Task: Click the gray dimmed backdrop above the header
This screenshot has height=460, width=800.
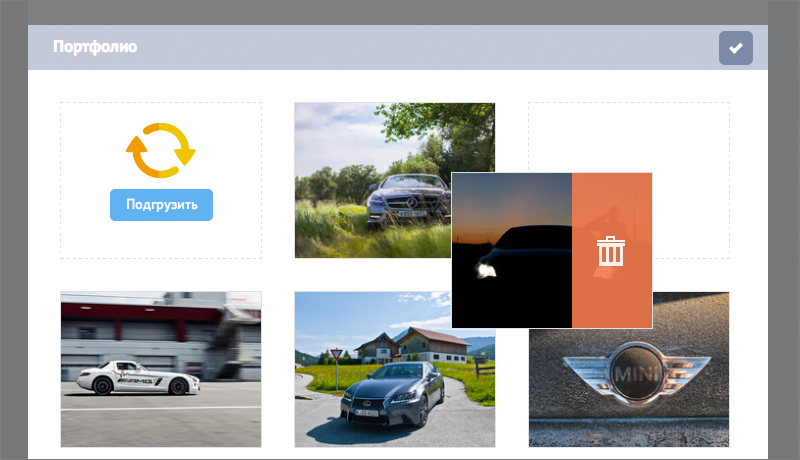Action: coord(398,12)
